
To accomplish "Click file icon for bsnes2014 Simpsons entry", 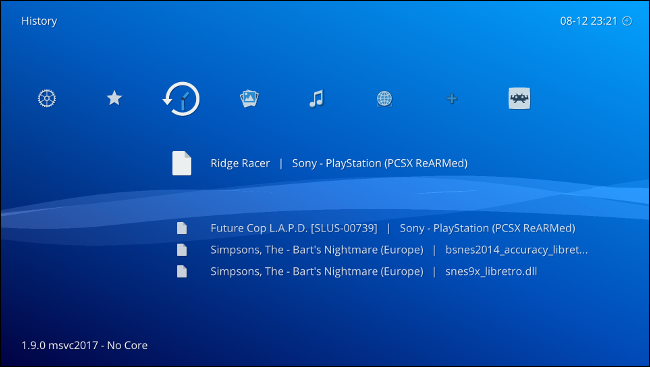I will tap(182, 250).
